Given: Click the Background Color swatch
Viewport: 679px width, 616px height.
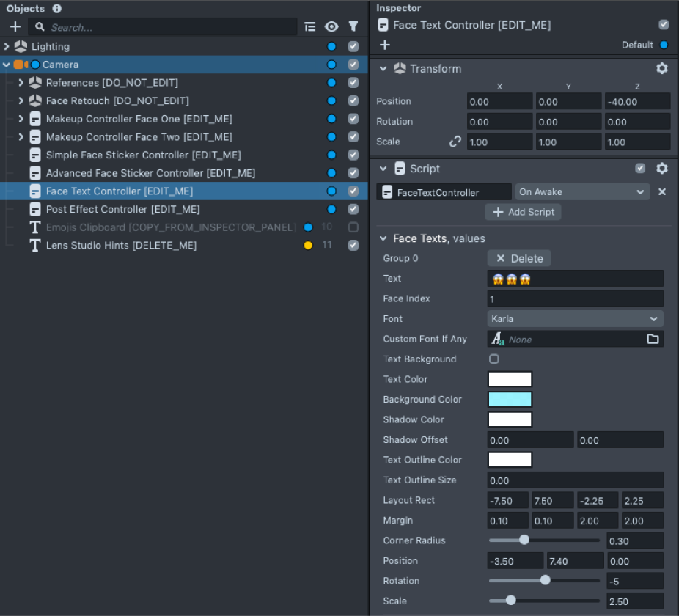Looking at the screenshot, I should [509, 399].
